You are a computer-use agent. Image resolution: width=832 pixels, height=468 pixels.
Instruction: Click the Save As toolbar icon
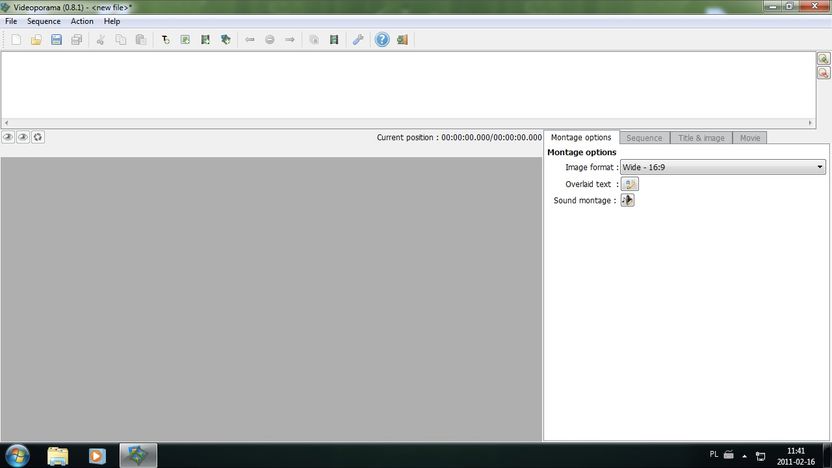pyautogui.click(x=76, y=40)
